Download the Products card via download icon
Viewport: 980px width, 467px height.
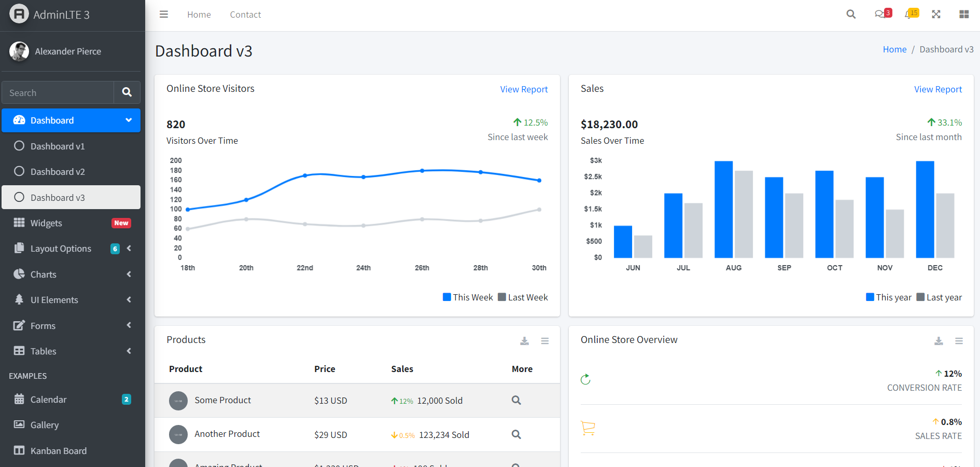(x=525, y=341)
